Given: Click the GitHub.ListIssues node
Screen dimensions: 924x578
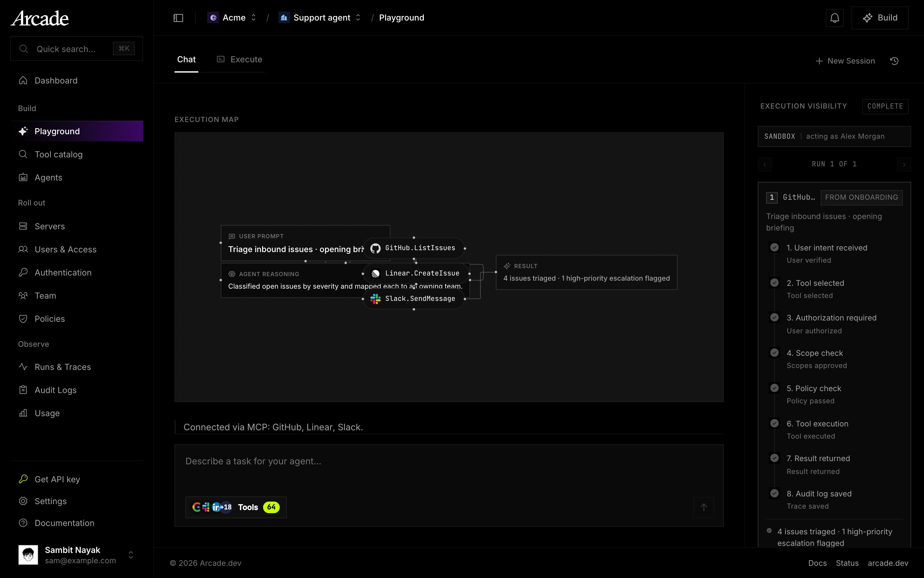Looking at the screenshot, I should (414, 248).
